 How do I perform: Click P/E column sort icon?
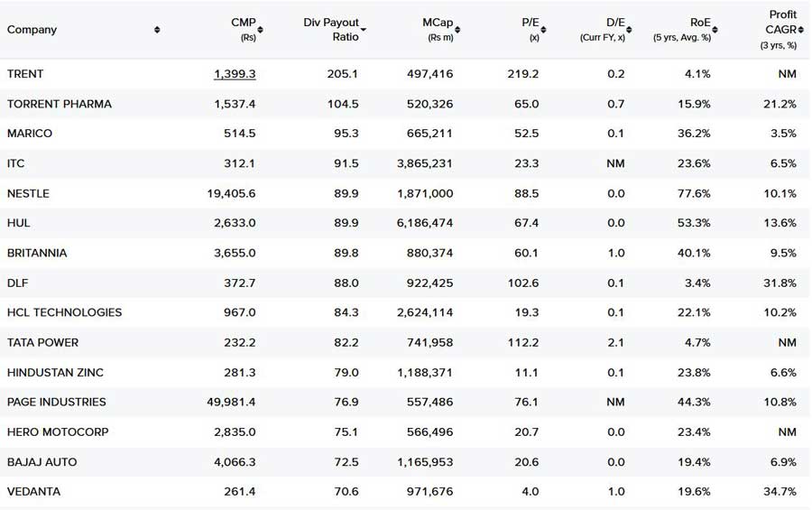(543, 30)
